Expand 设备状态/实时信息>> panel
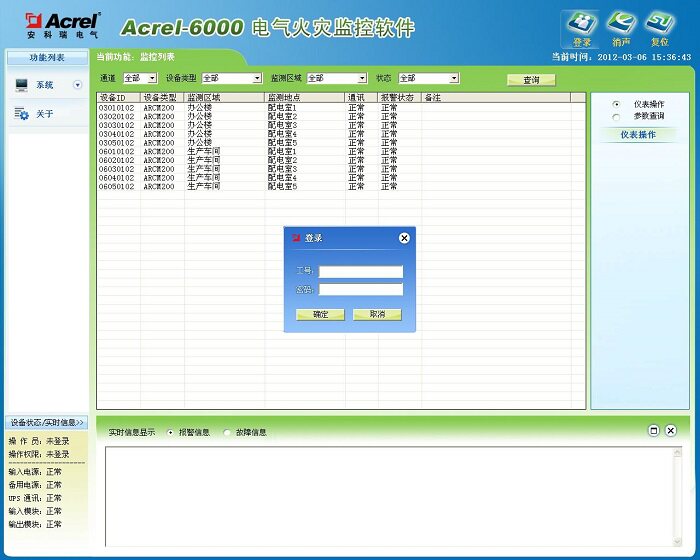The width and height of the screenshot is (700, 560). (47, 422)
